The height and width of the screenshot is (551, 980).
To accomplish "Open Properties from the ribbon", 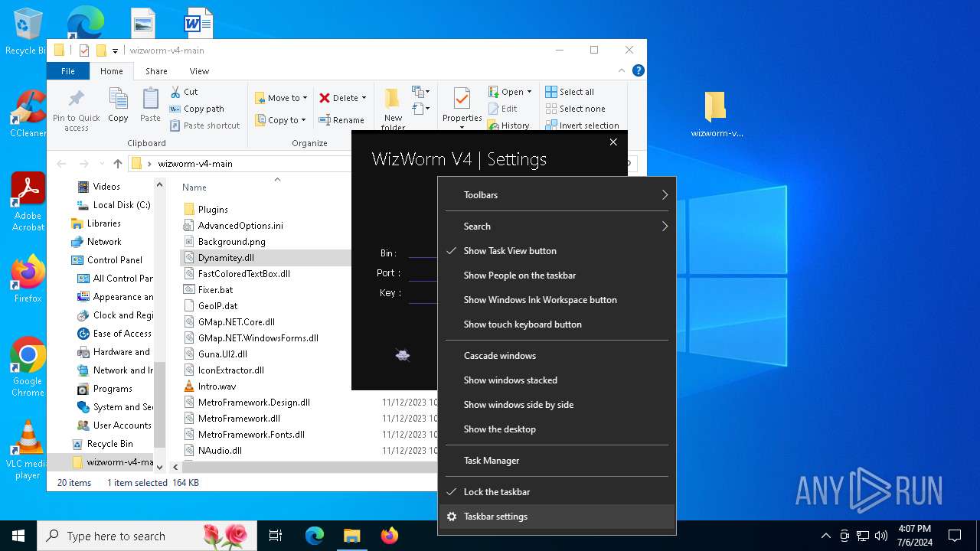I will [462, 106].
